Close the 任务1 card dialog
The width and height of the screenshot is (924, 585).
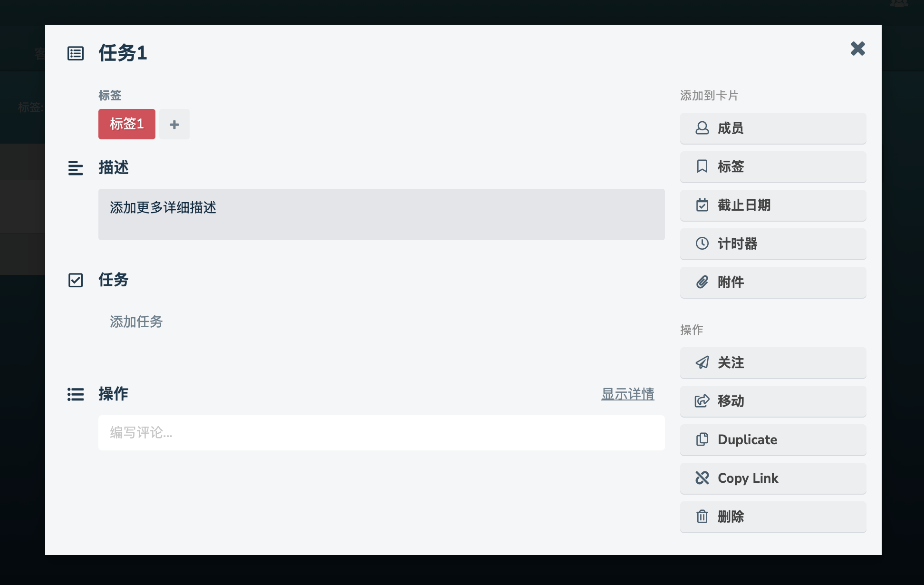point(857,49)
